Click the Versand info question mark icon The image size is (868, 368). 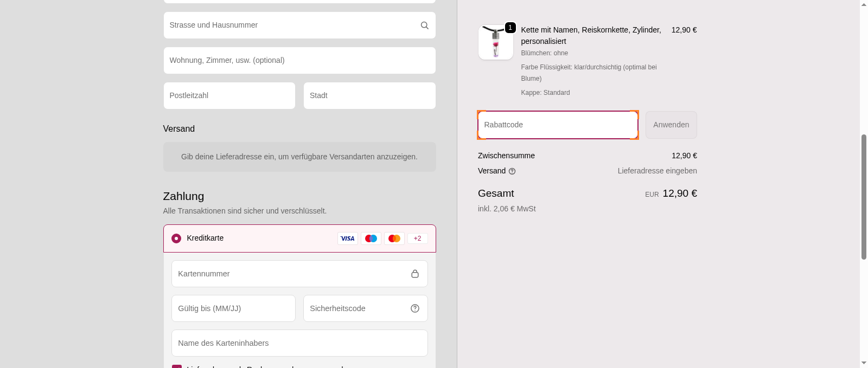click(x=512, y=171)
